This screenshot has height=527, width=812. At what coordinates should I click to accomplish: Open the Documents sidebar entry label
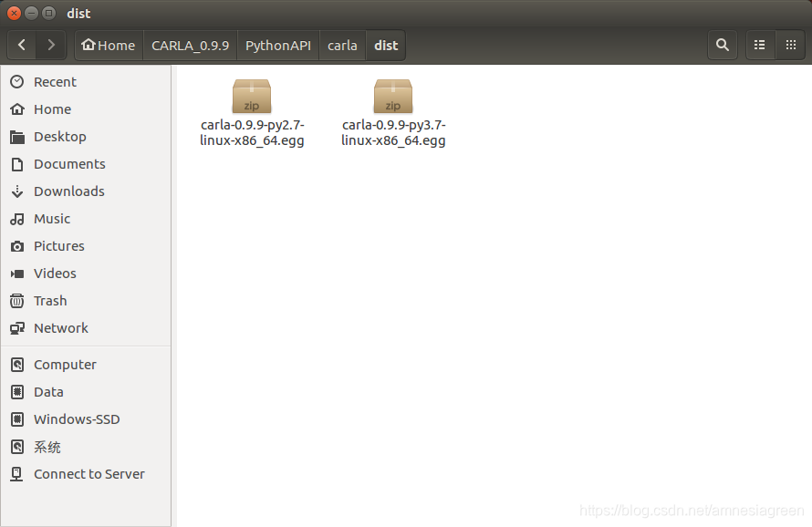(x=69, y=164)
